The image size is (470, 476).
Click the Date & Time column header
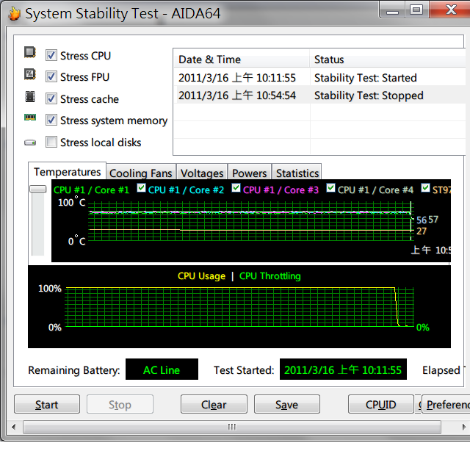pos(242,59)
